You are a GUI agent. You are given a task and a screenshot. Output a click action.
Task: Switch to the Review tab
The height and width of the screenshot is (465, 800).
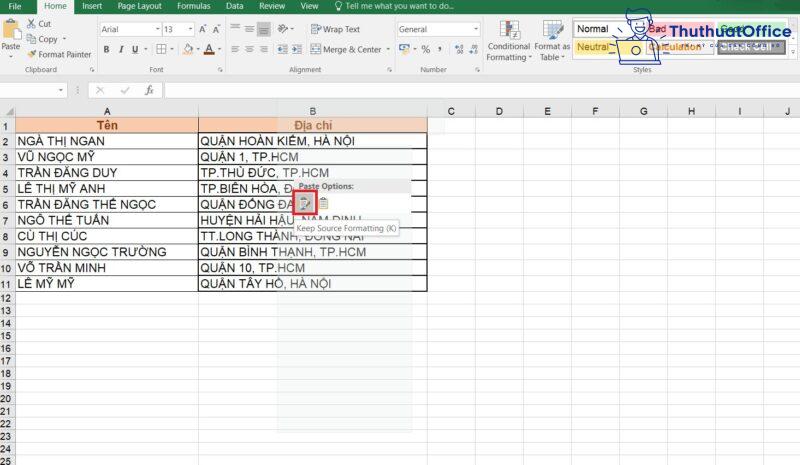[x=272, y=6]
